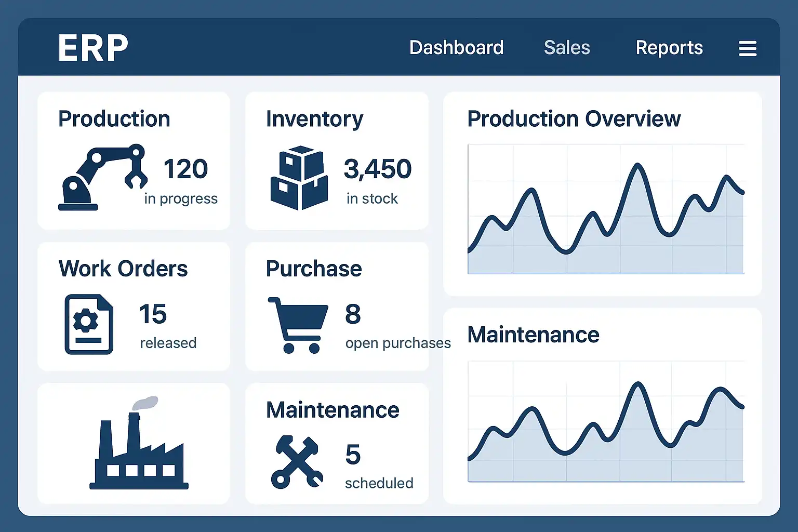Viewport: 798px width, 532px height.
Task: Click the 8 open purchases count
Action: point(353,314)
